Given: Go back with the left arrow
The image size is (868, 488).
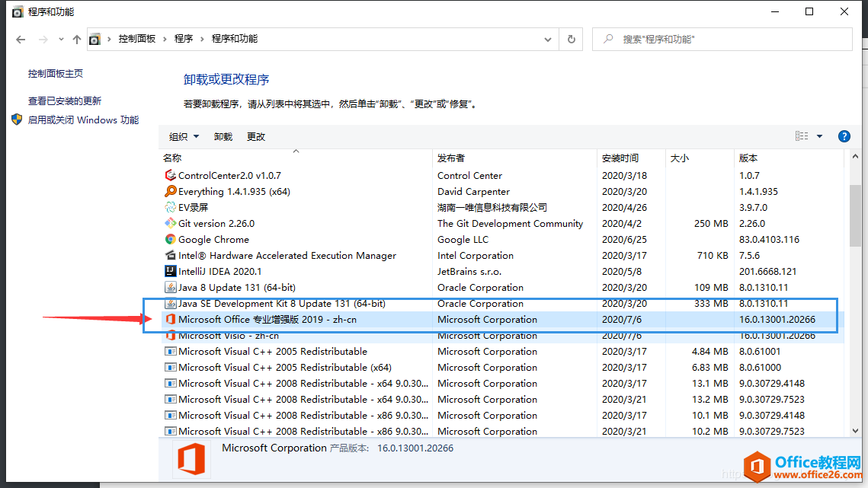Looking at the screenshot, I should click(x=21, y=40).
